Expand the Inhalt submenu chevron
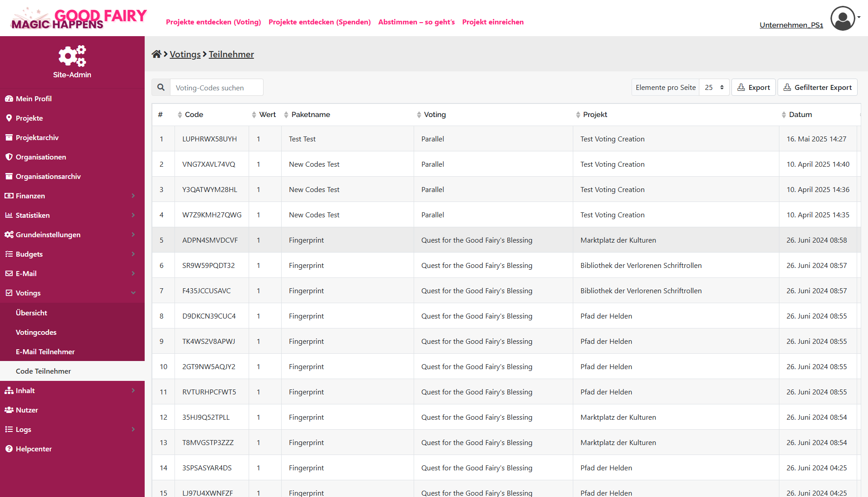This screenshot has height=497, width=868. tap(133, 390)
